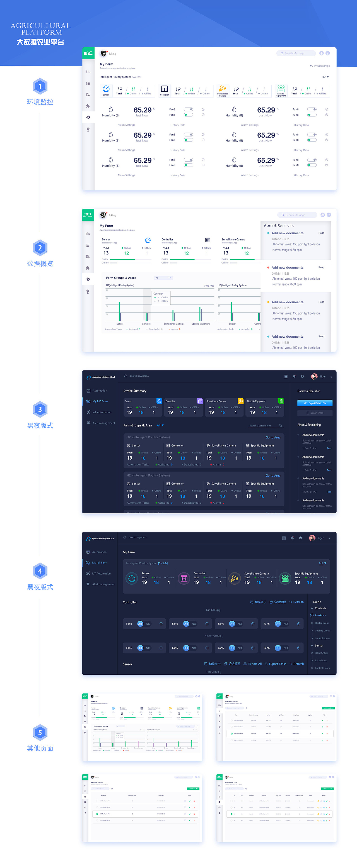357x868 pixels.
Task: Select bar-chart sidebar icon in light monitoring screen
Action: point(88,72)
